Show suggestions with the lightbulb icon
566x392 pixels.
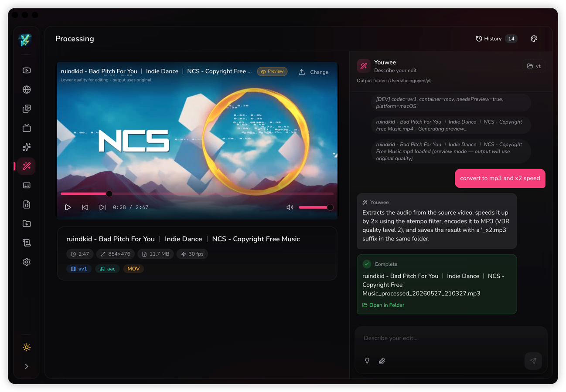367,361
